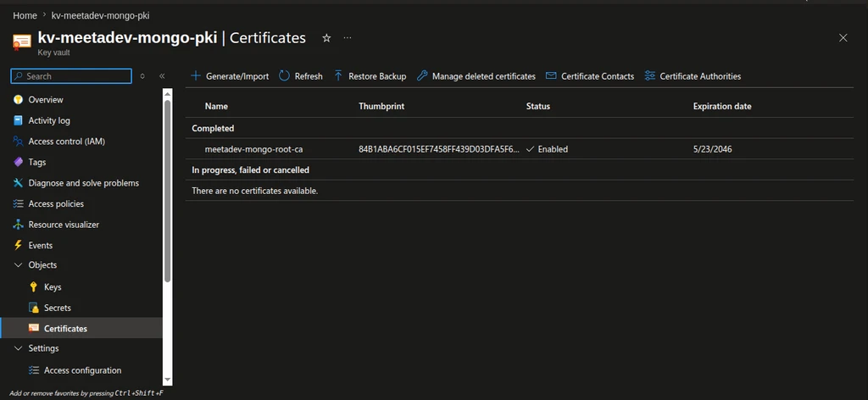The height and width of the screenshot is (400, 868).
Task: Click the Certificates icon in the sidebar
Action: pos(34,329)
